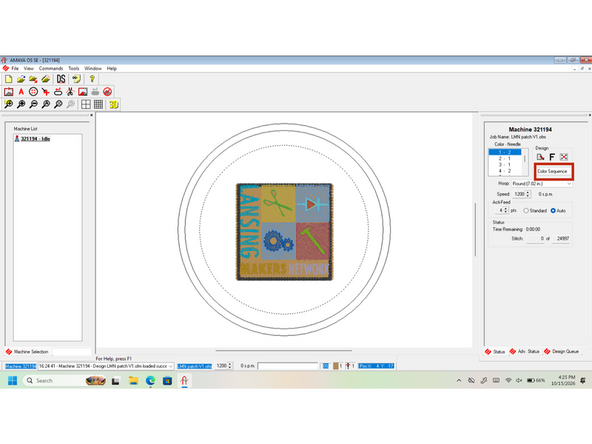
Task: Click the circle with four red dots icon
Action: [33, 92]
